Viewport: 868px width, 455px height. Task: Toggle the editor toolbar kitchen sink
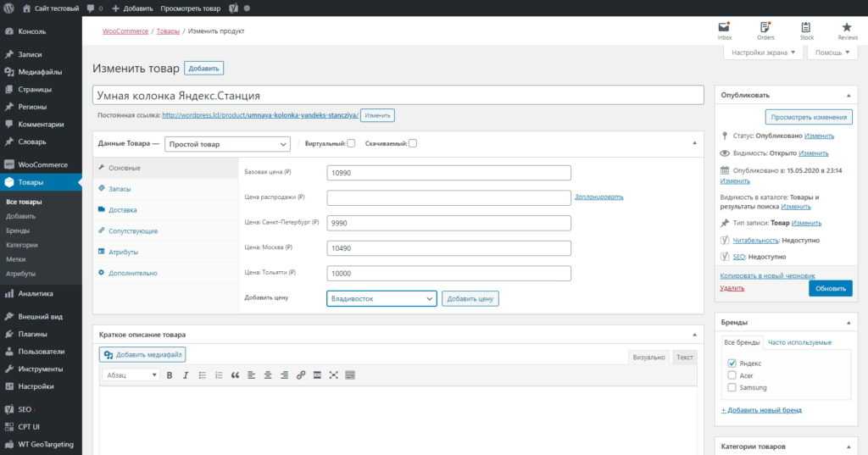(x=350, y=375)
